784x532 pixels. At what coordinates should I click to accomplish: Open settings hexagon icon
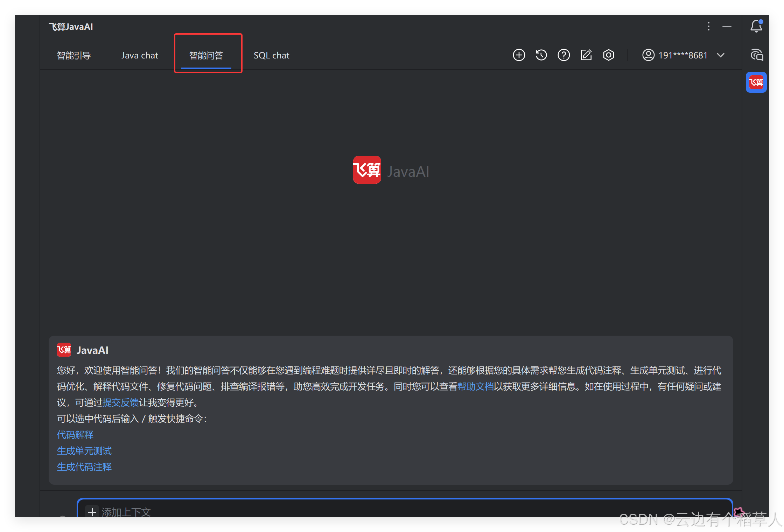609,55
